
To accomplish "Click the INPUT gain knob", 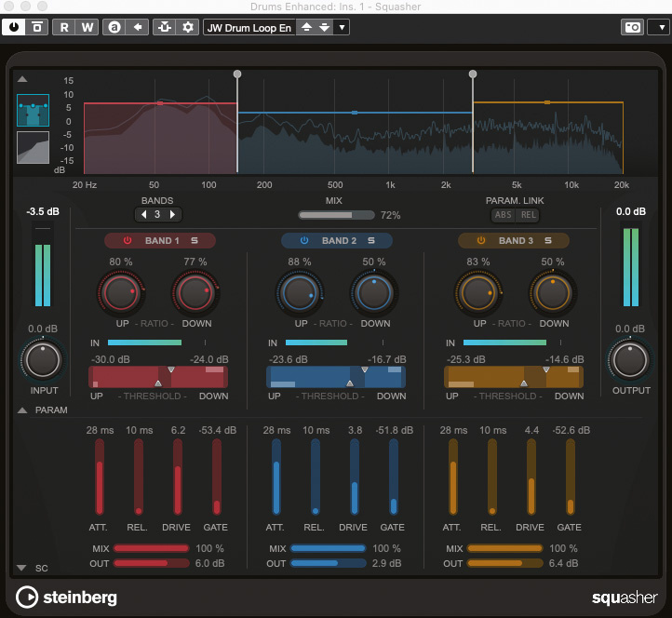I will point(43,360).
